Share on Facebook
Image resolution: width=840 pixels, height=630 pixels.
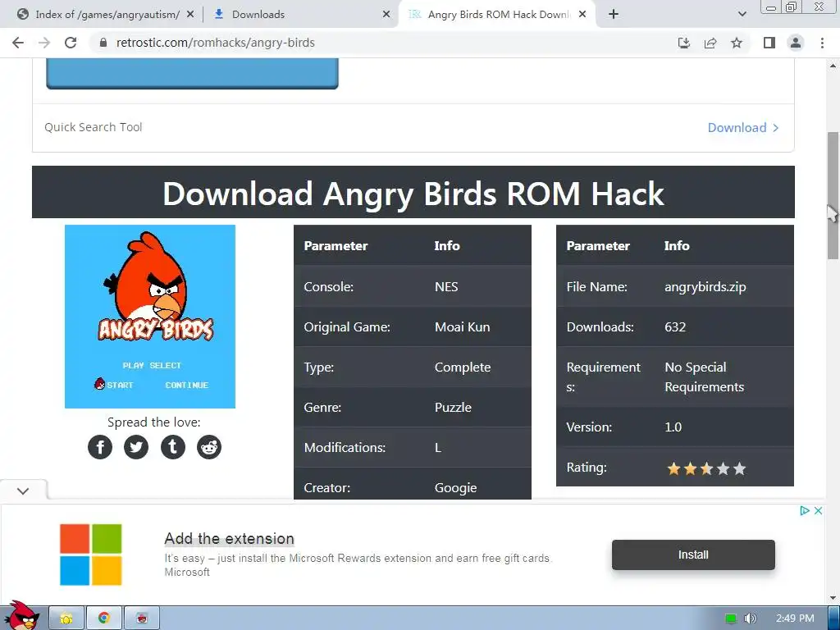(x=100, y=447)
